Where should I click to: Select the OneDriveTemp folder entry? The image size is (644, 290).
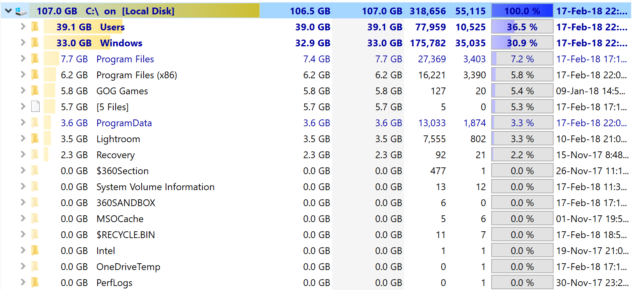[x=128, y=267]
